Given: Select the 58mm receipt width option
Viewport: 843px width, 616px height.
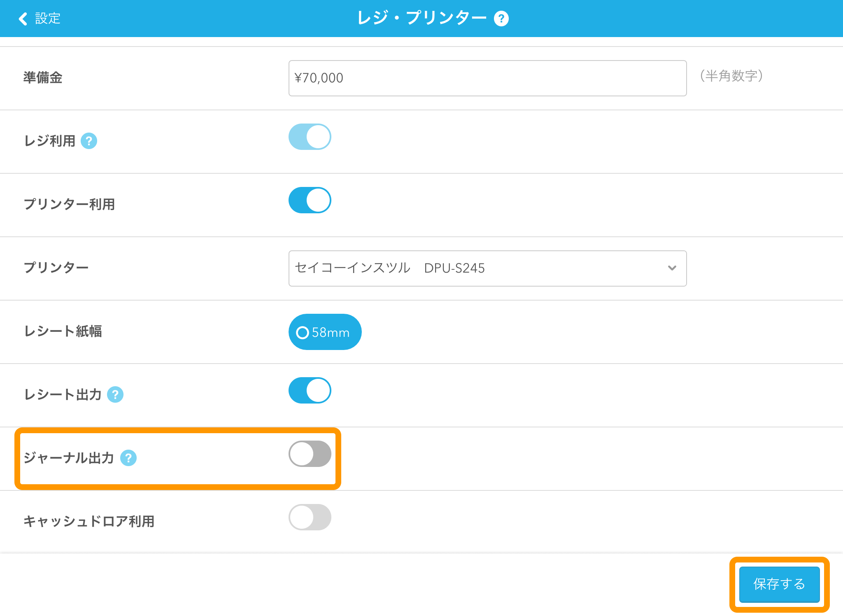Looking at the screenshot, I should (325, 332).
